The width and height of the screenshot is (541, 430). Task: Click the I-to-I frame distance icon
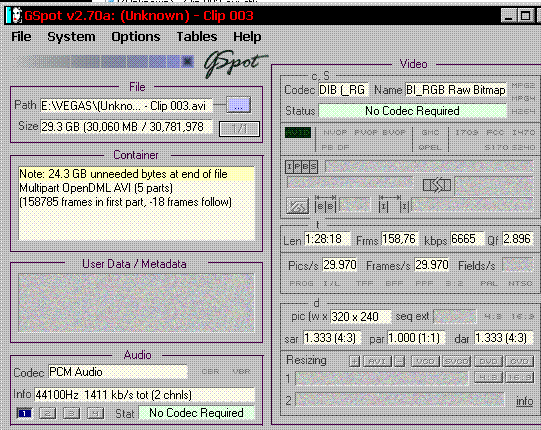[x=394, y=204]
